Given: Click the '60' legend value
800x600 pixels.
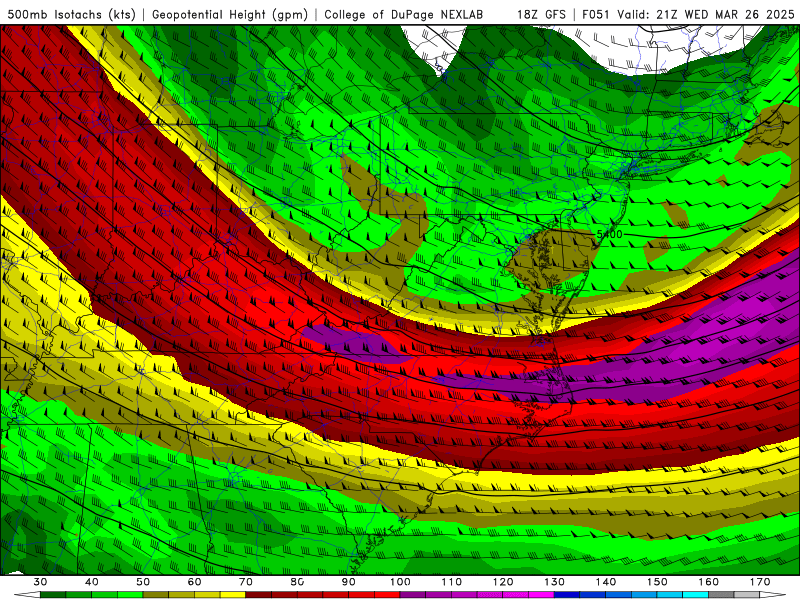Looking at the screenshot, I should coord(194,582).
